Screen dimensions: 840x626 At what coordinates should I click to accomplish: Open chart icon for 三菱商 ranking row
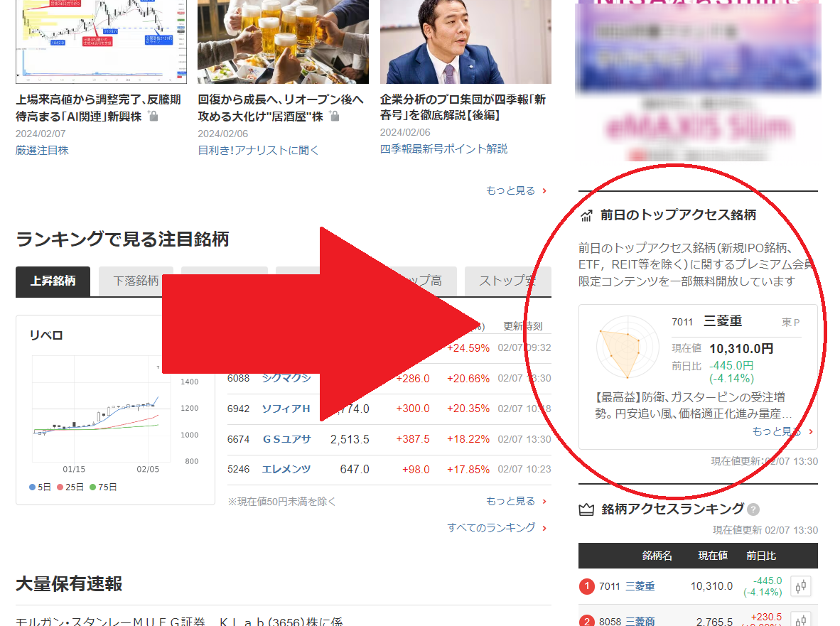click(801, 620)
